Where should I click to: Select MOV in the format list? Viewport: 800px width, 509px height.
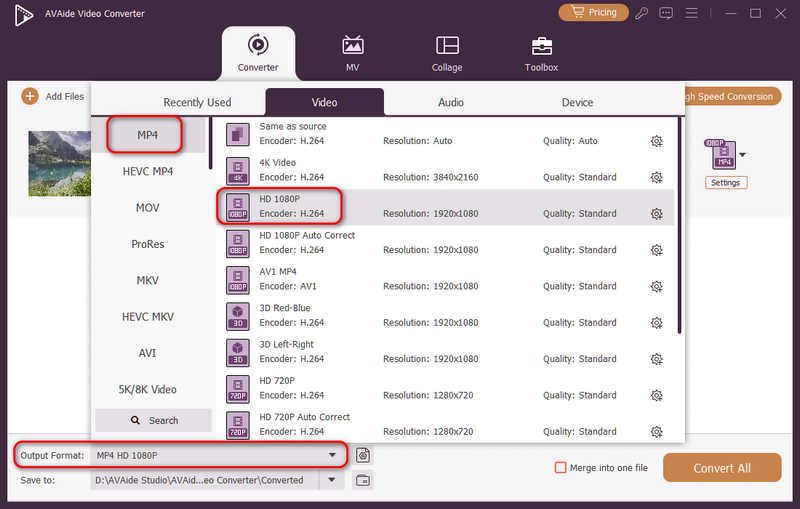[147, 208]
